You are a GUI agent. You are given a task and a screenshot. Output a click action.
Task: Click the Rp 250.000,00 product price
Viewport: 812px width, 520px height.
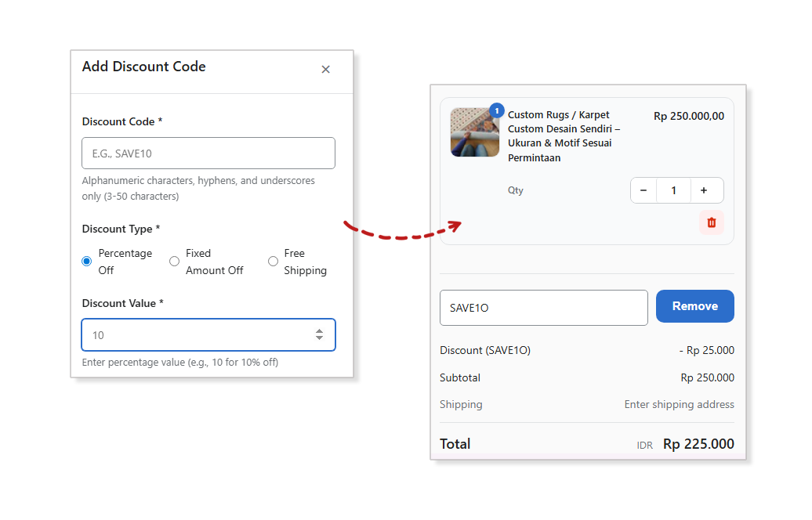click(688, 116)
